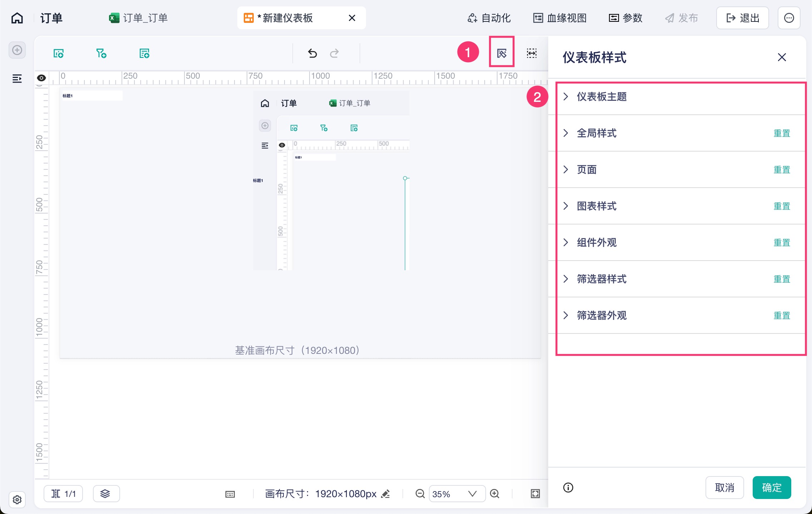Click the 取消 button
The image size is (812, 514).
coord(725,488)
